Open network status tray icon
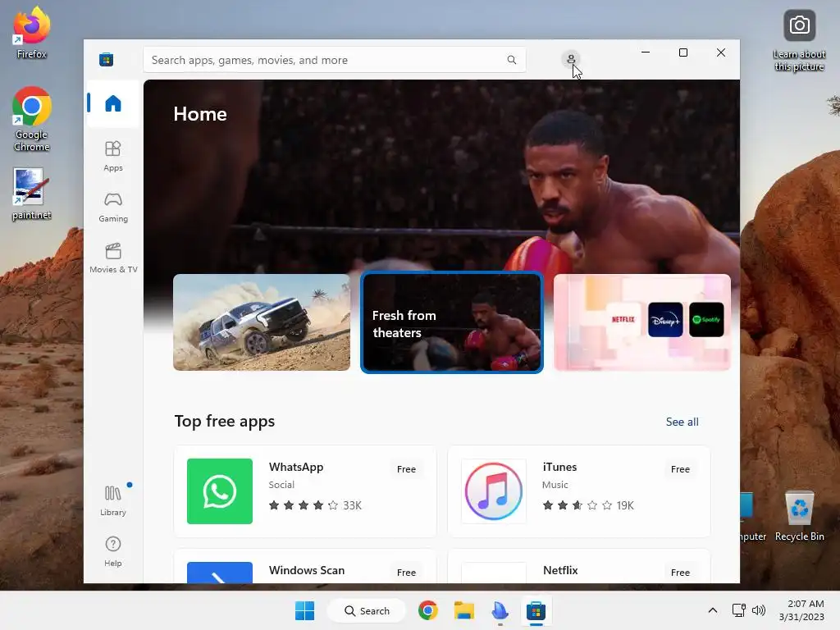Screen dimensions: 840x630 (739, 610)
